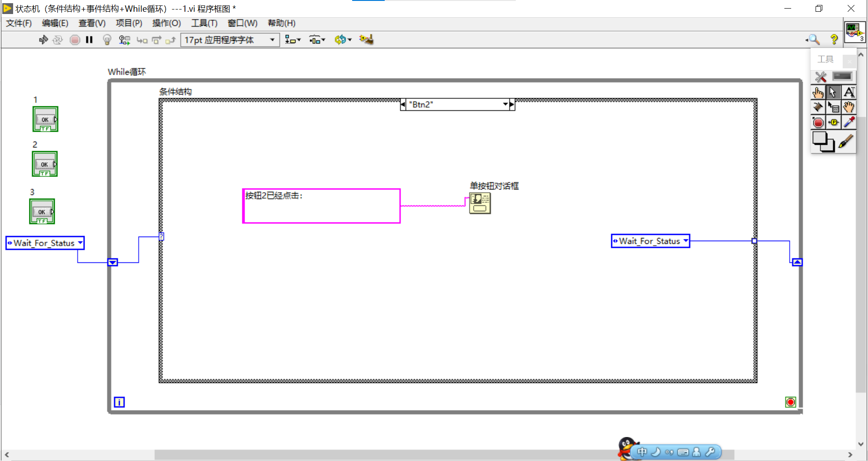868x461 pixels.
Task: Click the loop stop condition terminal
Action: [x=790, y=402]
